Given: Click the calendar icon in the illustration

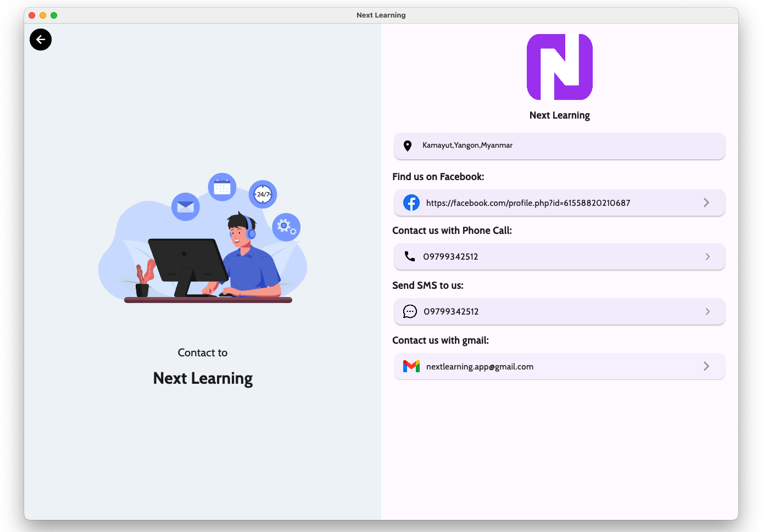Looking at the screenshot, I should 222,188.
